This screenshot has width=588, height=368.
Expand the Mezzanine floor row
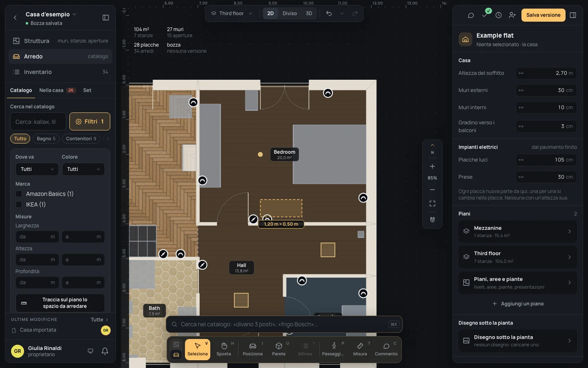click(x=518, y=231)
